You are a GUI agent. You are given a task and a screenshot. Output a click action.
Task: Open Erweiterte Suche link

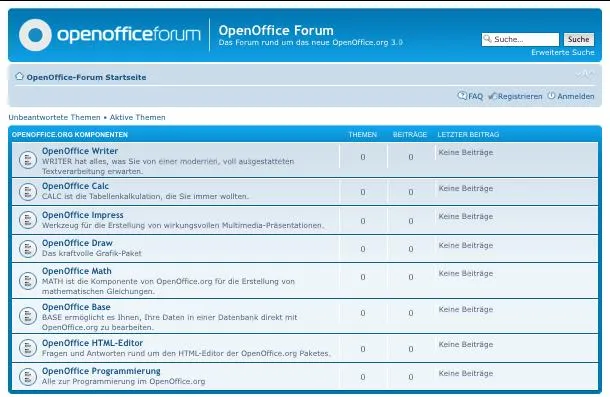(x=563, y=53)
